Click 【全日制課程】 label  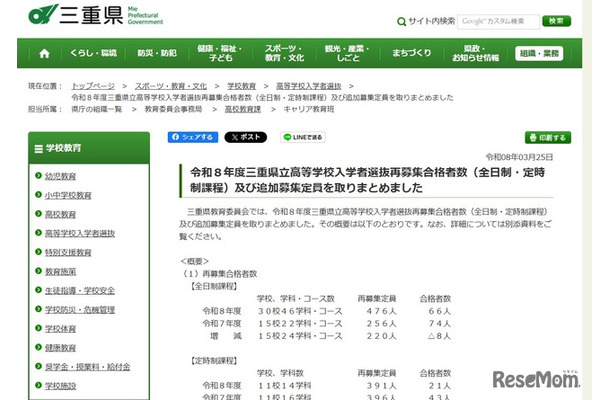[213, 286]
